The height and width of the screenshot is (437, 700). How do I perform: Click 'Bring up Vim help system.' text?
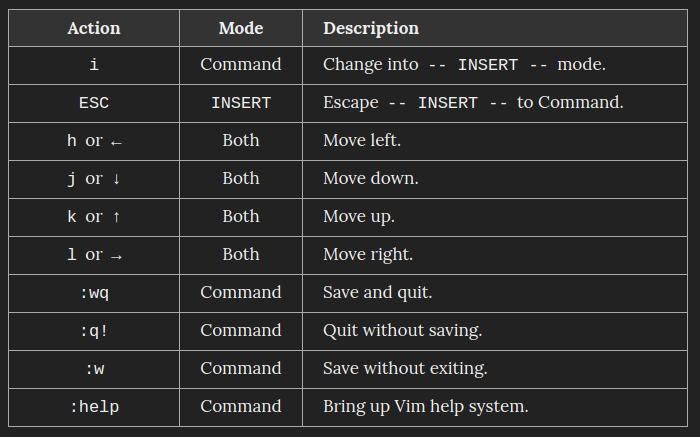click(x=426, y=407)
